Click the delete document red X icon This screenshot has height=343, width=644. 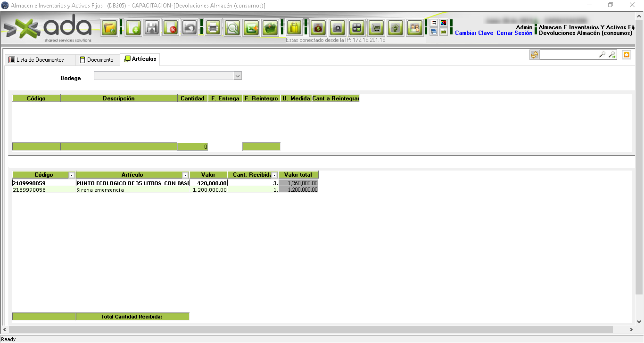[171, 28]
